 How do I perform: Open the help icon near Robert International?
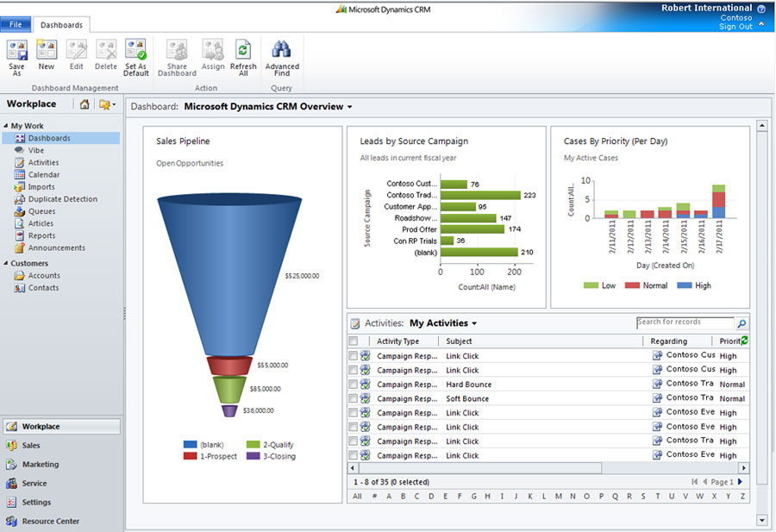[x=761, y=9]
